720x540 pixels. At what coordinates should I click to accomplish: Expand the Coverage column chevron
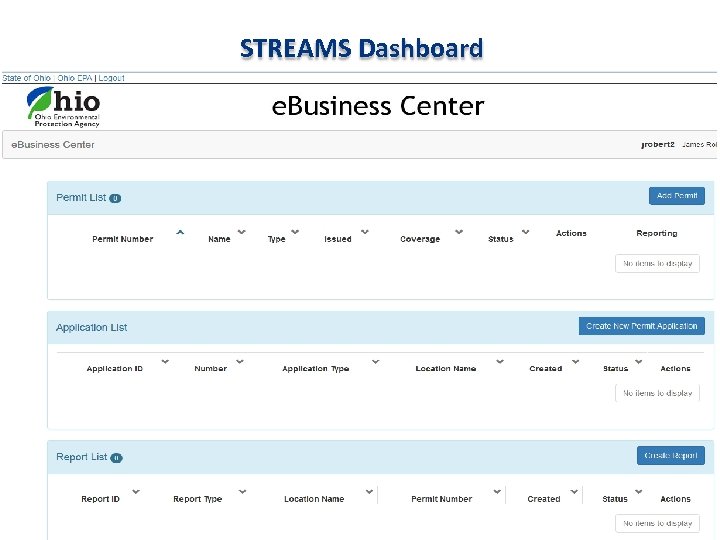click(x=459, y=232)
